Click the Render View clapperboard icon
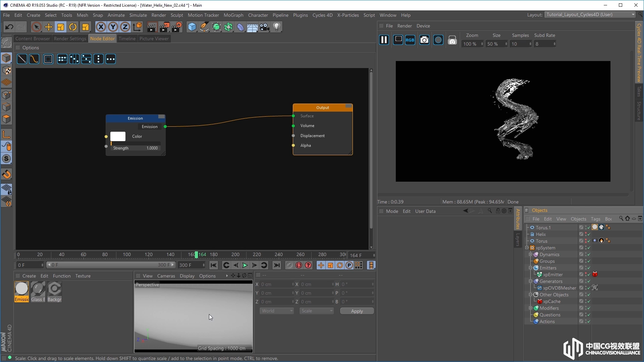Image resolution: width=644 pixels, height=362 pixels. click(x=152, y=27)
